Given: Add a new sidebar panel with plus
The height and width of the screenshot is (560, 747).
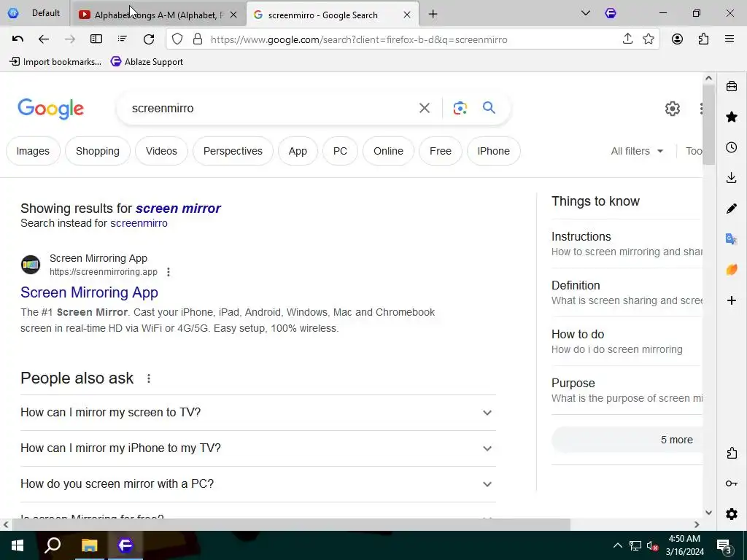Looking at the screenshot, I should (732, 300).
